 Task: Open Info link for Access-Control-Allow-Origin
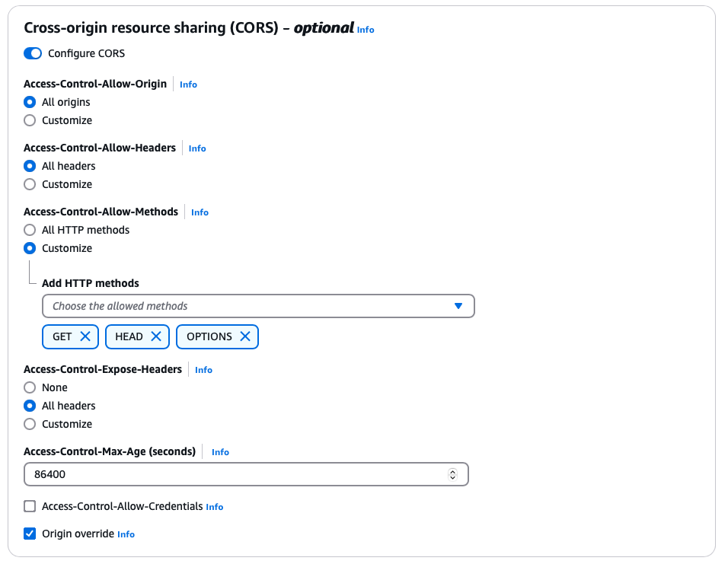[189, 84]
